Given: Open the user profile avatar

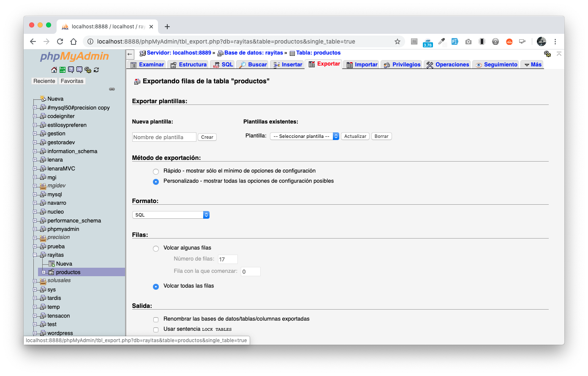Looking at the screenshot, I should [x=542, y=41].
